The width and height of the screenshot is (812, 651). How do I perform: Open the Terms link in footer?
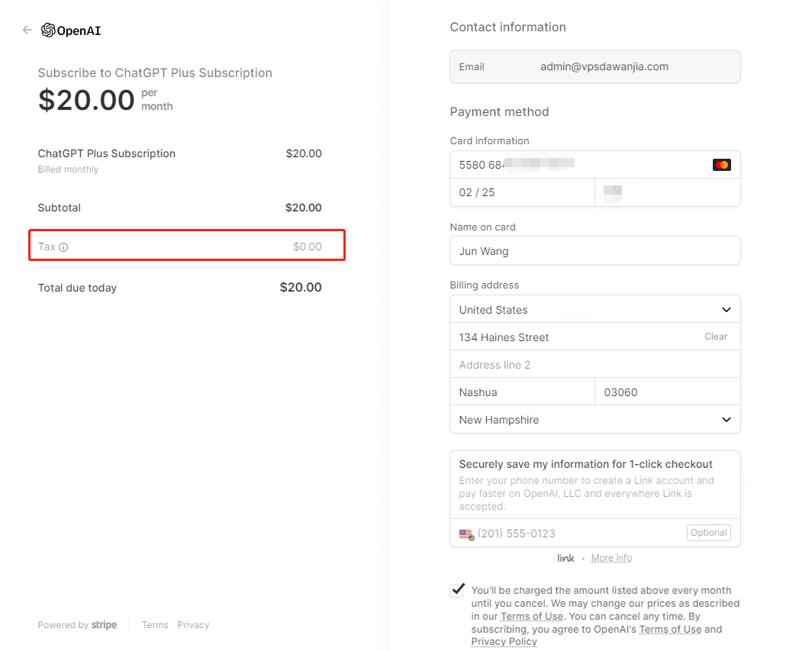click(155, 624)
